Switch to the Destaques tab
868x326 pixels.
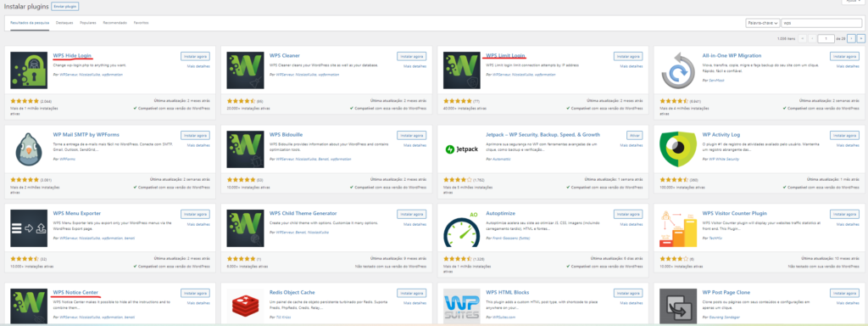pos(64,23)
